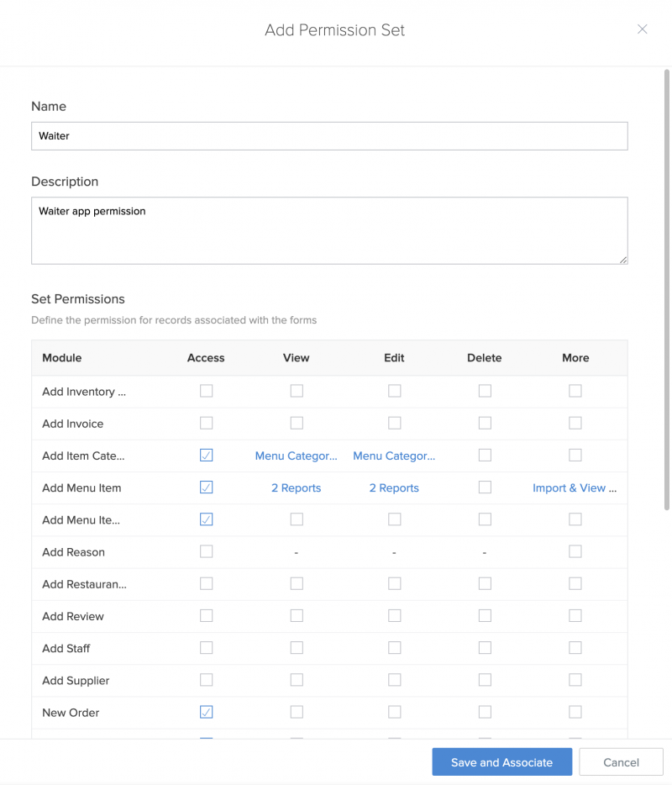Image resolution: width=672 pixels, height=785 pixels.
Task: Open the View reports link for Add Item Category
Action: [x=297, y=456]
